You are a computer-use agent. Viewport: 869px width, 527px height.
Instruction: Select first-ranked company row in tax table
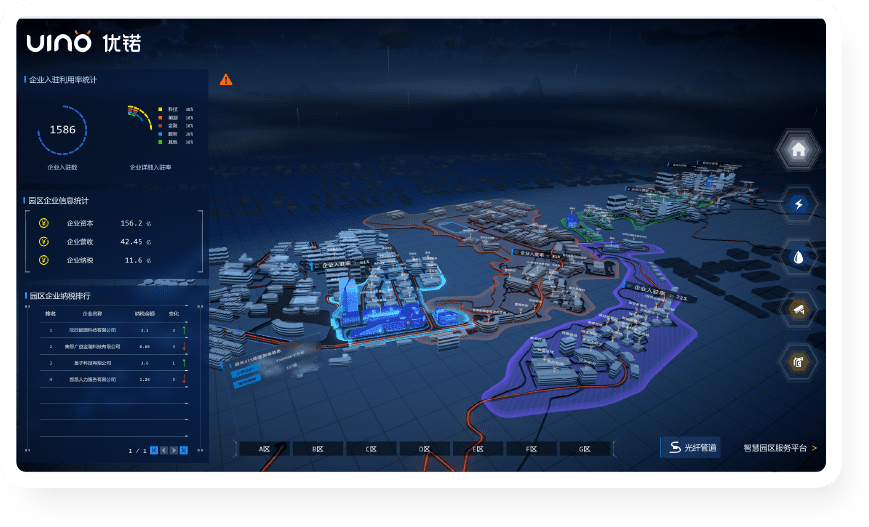tap(114, 330)
